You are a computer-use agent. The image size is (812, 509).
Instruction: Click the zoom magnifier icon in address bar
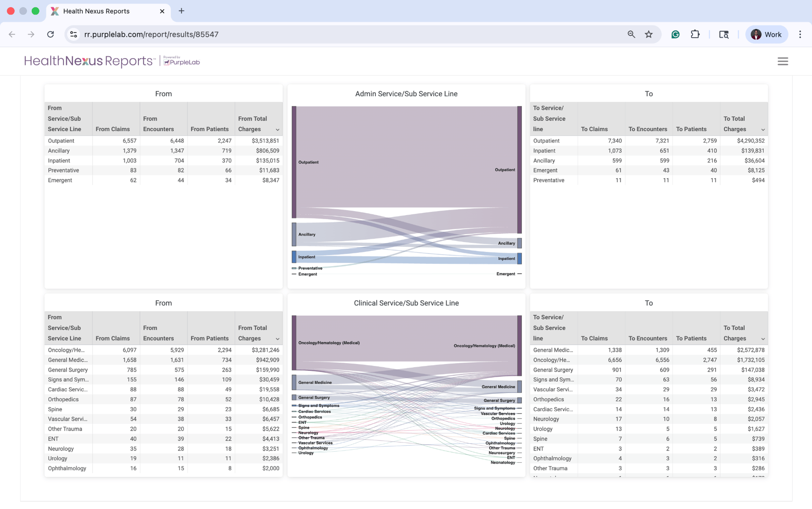[x=631, y=35]
